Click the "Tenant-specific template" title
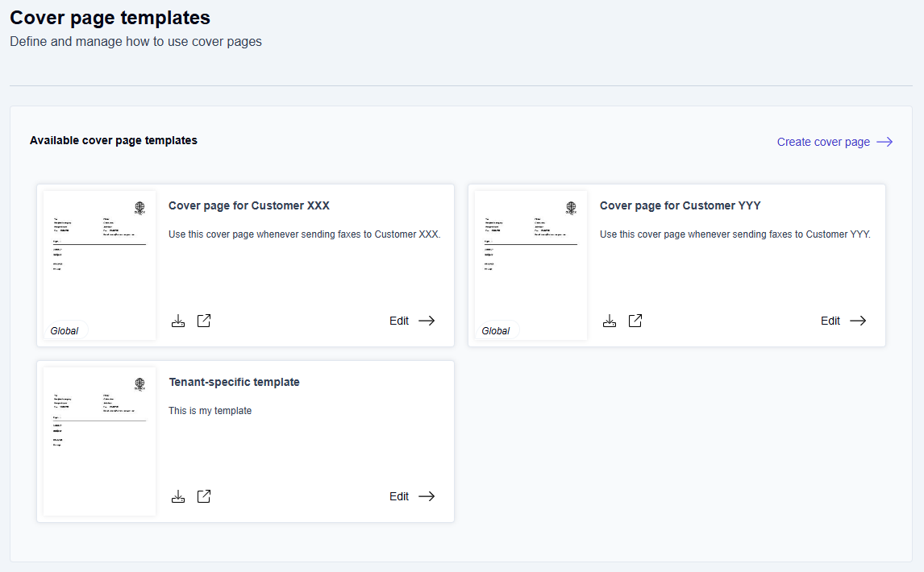Image resolution: width=924 pixels, height=572 pixels. pos(234,382)
